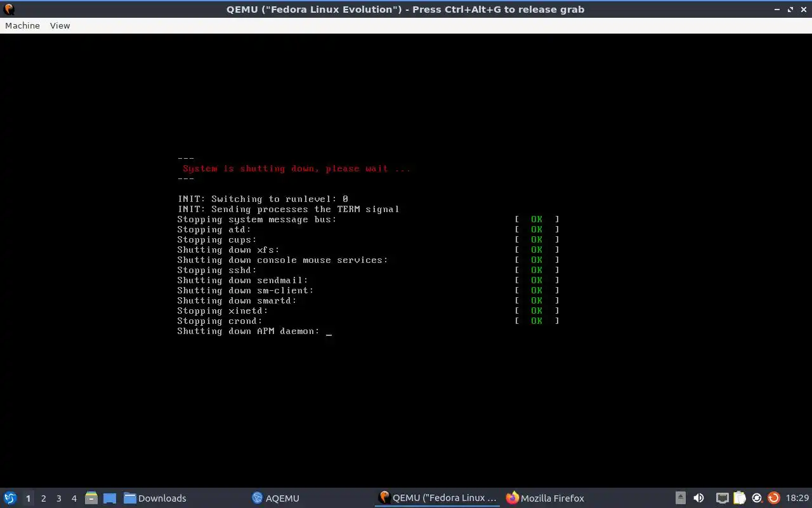The height and width of the screenshot is (508, 812).
Task: Open the View menu
Action: click(x=60, y=25)
